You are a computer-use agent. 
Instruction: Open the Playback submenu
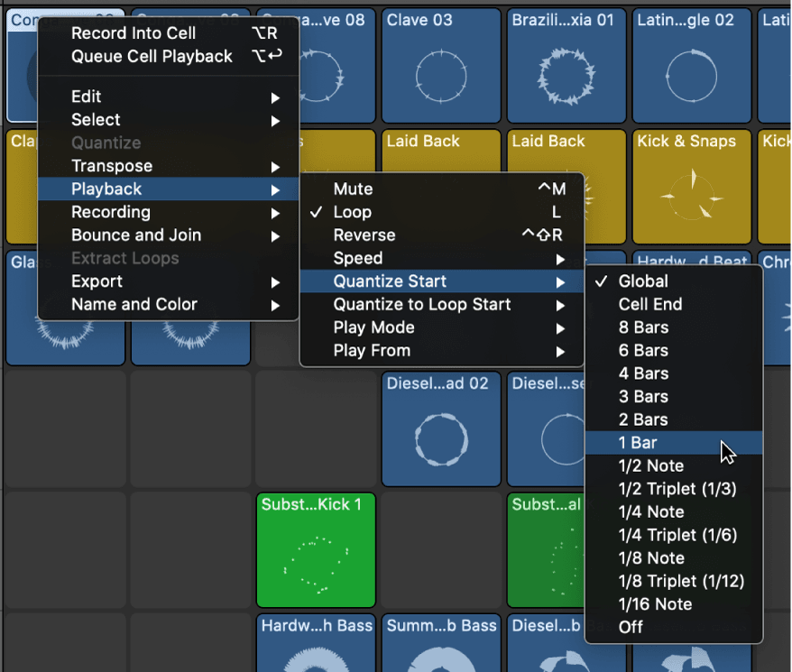168,189
